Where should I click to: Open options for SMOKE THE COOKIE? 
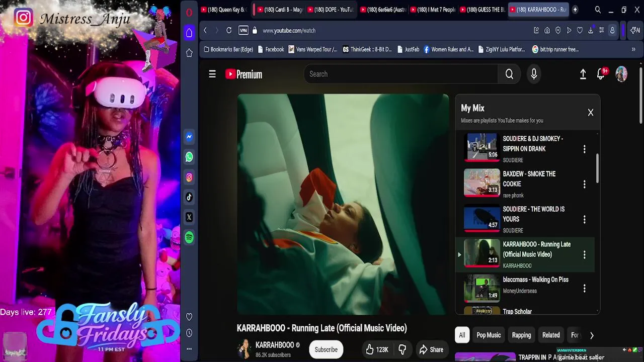click(x=584, y=185)
